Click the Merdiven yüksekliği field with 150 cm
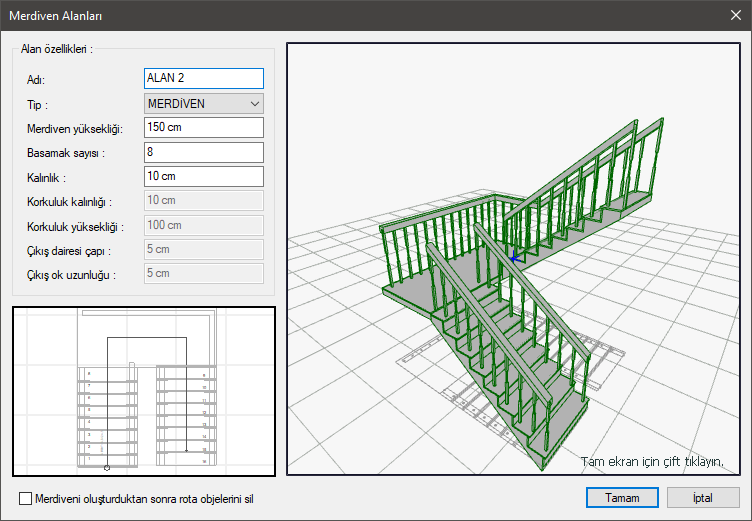 (203, 127)
